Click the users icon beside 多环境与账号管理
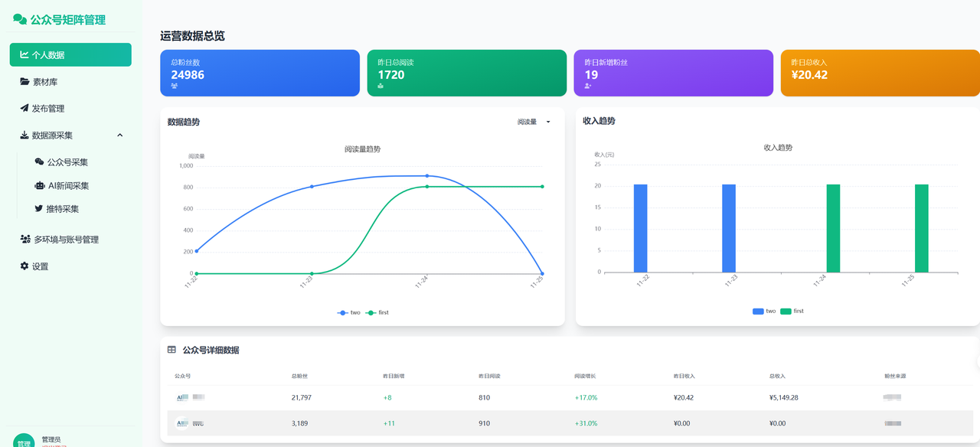The width and height of the screenshot is (980, 447). point(25,239)
